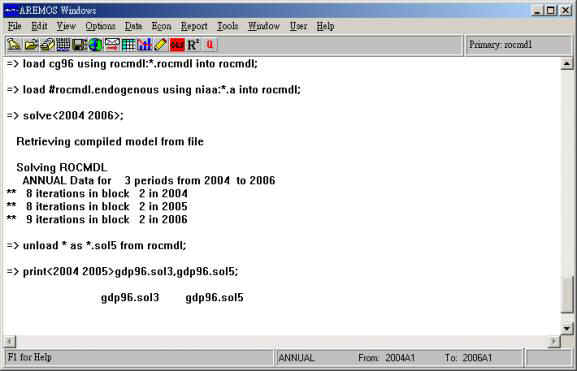Open the Report menu

pyautogui.click(x=194, y=26)
